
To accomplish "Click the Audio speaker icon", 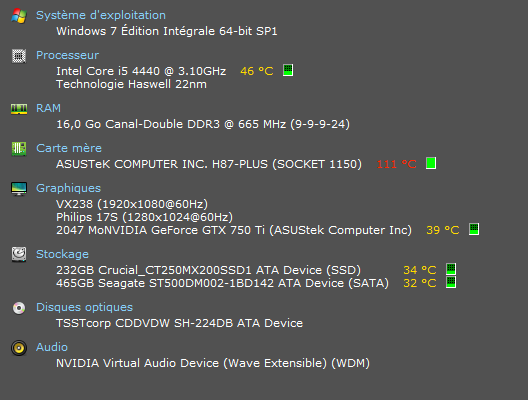I will (19, 348).
